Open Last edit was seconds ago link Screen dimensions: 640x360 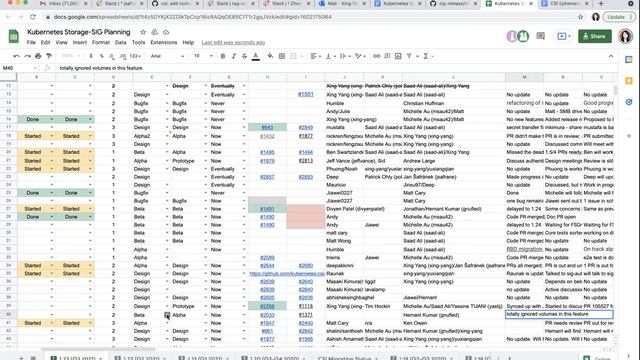[233, 42]
